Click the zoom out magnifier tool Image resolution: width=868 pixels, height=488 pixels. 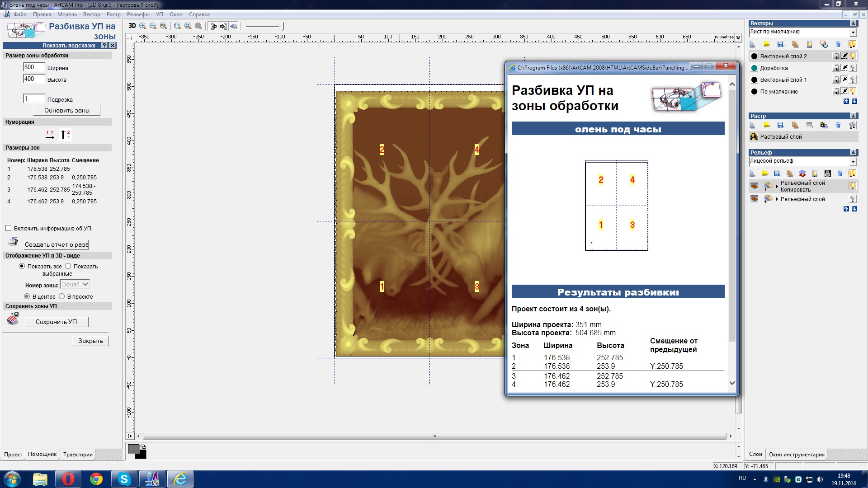click(x=153, y=26)
